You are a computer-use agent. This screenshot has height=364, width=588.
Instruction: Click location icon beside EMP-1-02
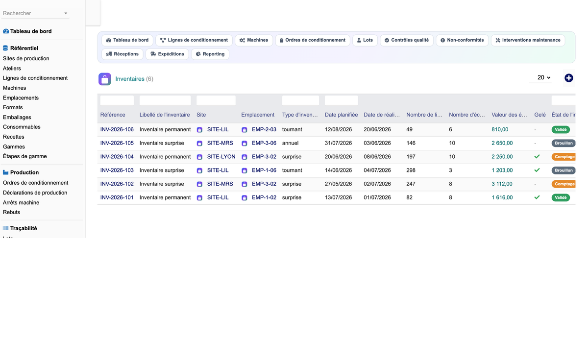244,198
